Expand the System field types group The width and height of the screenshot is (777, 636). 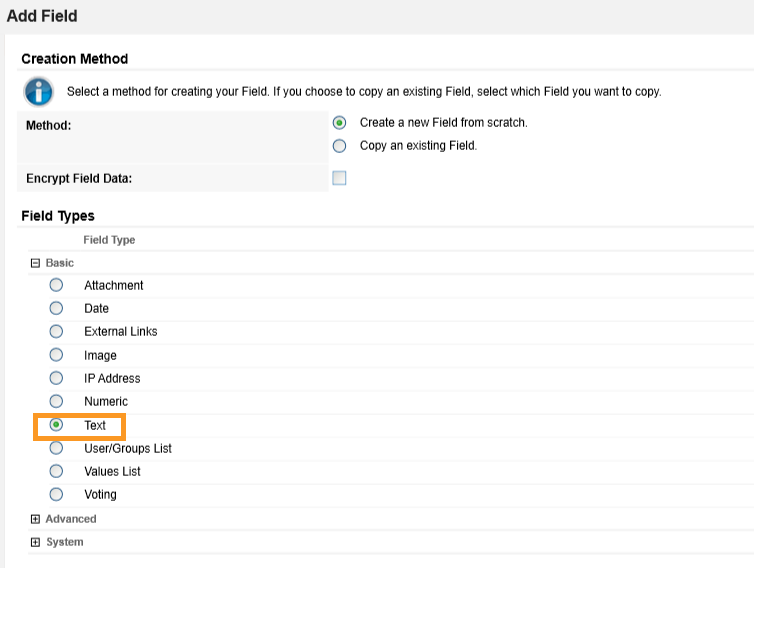pos(35,542)
